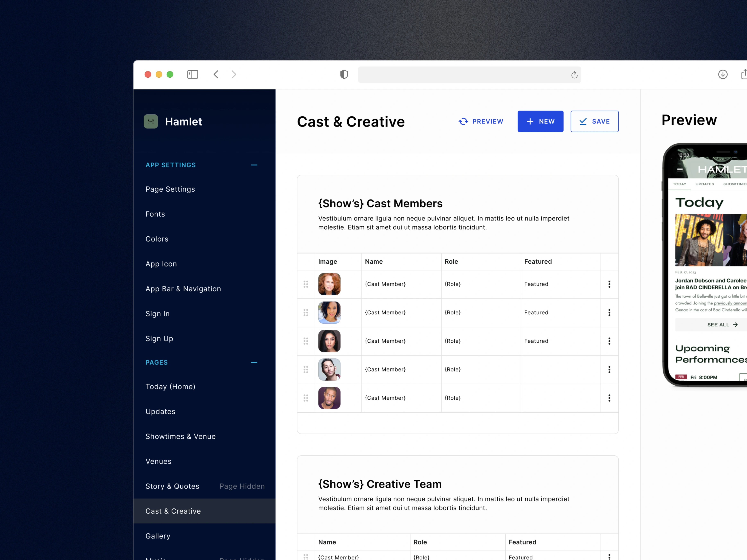The image size is (747, 560).
Task: Toggle the browser sidebar icon
Action: 192,74
